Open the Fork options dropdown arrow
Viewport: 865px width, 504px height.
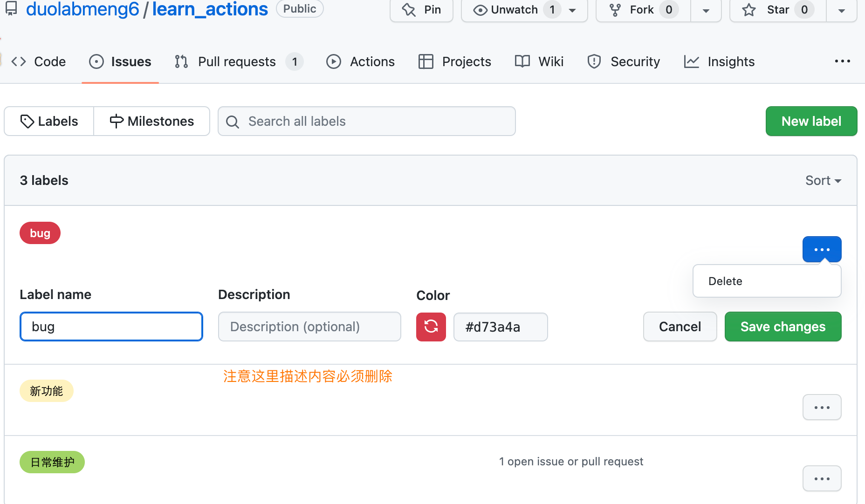[x=706, y=10]
